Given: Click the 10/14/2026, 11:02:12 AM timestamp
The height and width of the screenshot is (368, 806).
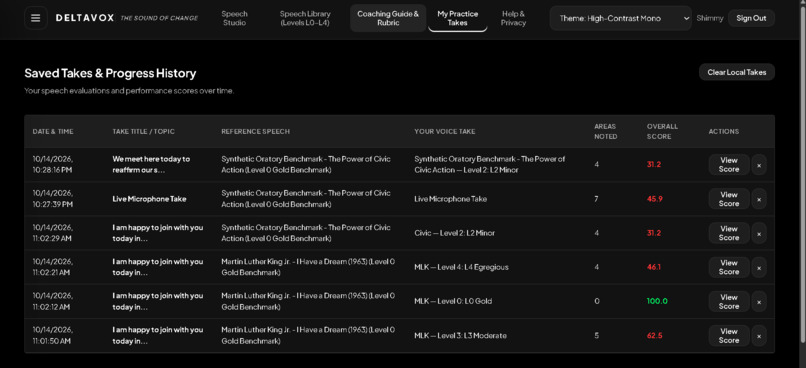Looking at the screenshot, I should tap(52, 301).
